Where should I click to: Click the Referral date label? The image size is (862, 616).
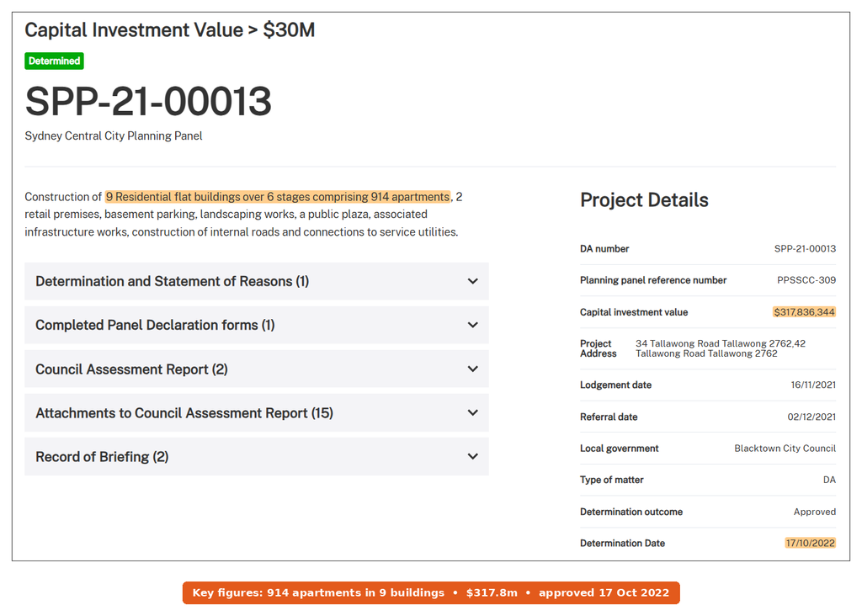tap(609, 417)
